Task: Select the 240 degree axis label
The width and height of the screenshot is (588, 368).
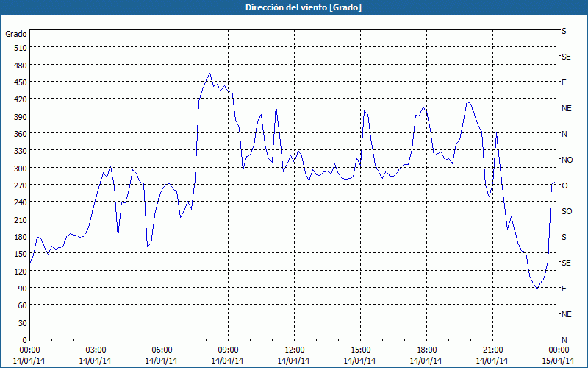Action: click(x=21, y=202)
